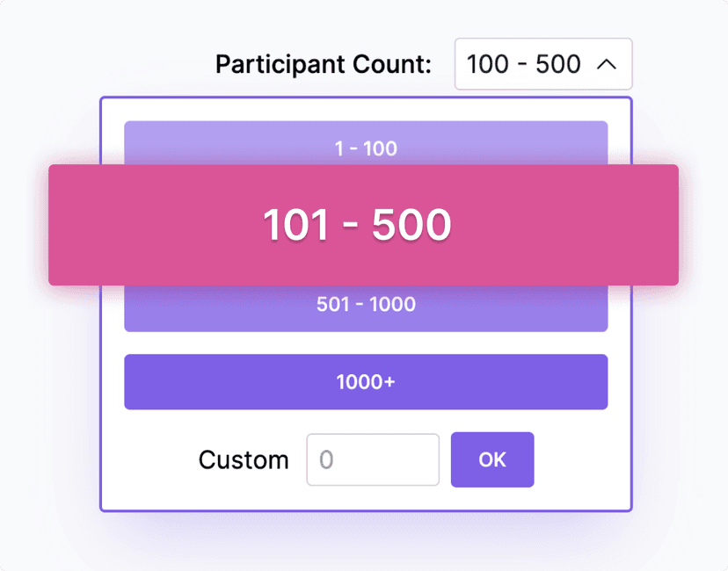Click the dropdown showing 100 - 500
Viewport: 728px width, 571px height.
542,63
